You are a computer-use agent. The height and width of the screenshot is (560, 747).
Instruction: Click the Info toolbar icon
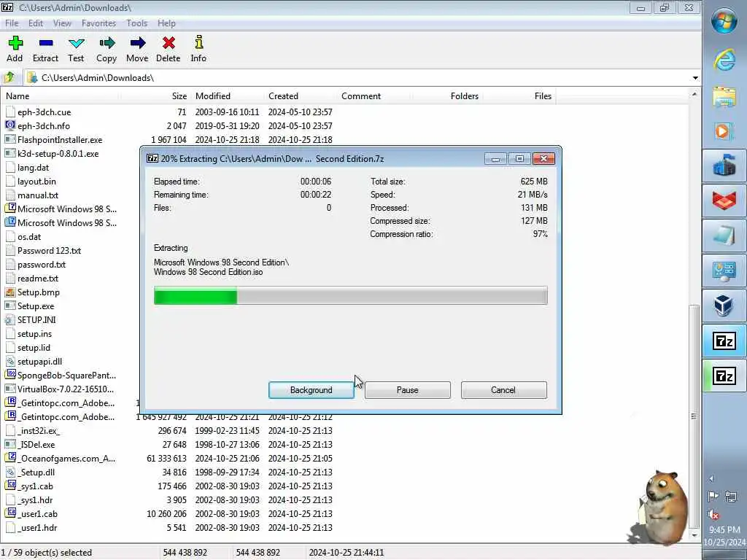[x=198, y=43]
